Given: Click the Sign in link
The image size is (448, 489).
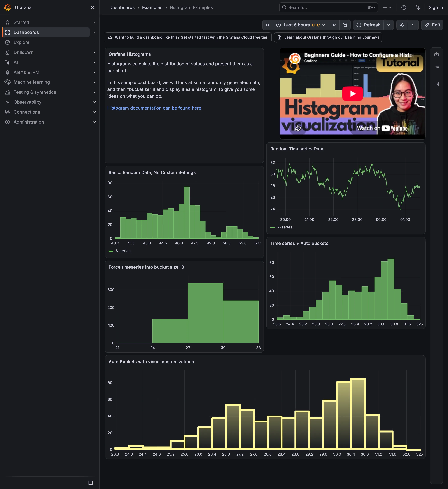Looking at the screenshot, I should point(436,7).
